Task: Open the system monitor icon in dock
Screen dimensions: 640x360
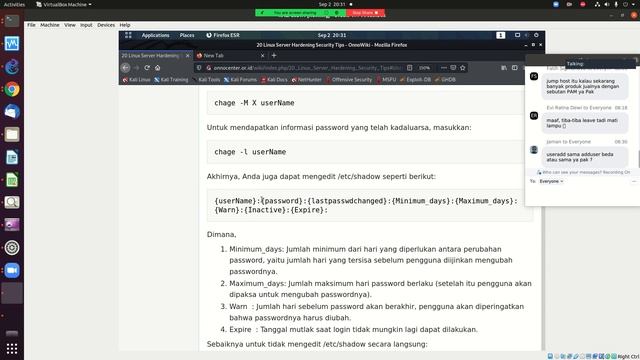Action: pyautogui.click(x=12, y=44)
